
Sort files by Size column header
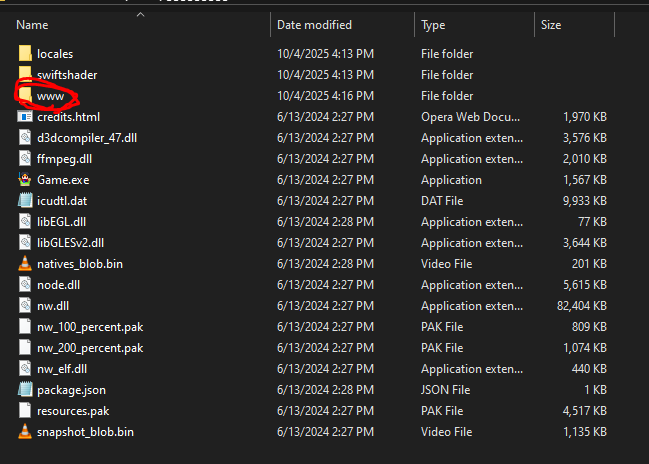click(x=551, y=24)
